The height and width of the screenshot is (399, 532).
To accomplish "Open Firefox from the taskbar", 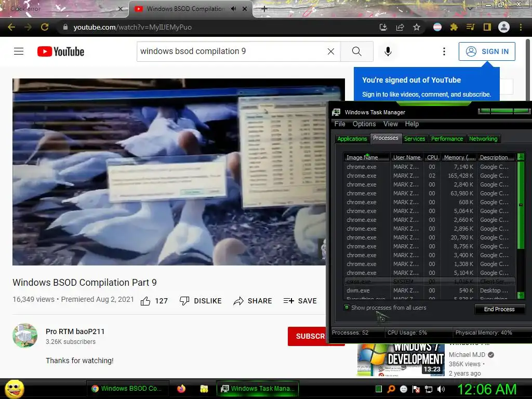I will (181, 389).
